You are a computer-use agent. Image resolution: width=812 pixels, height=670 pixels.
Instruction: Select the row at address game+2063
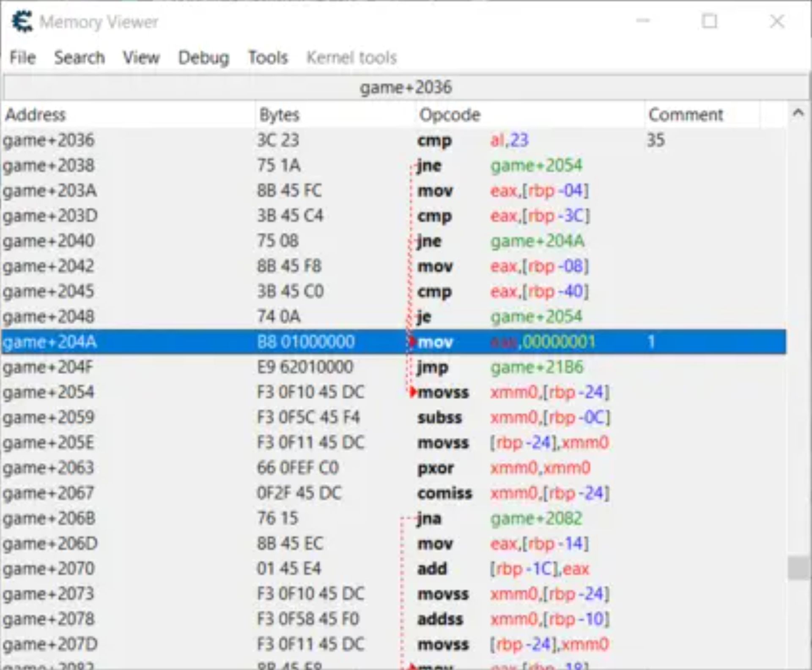[x=393, y=468]
